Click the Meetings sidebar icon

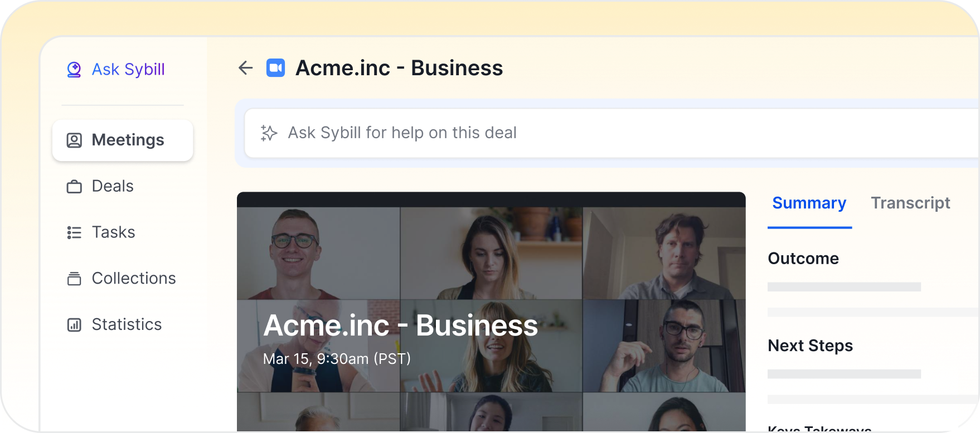point(74,140)
